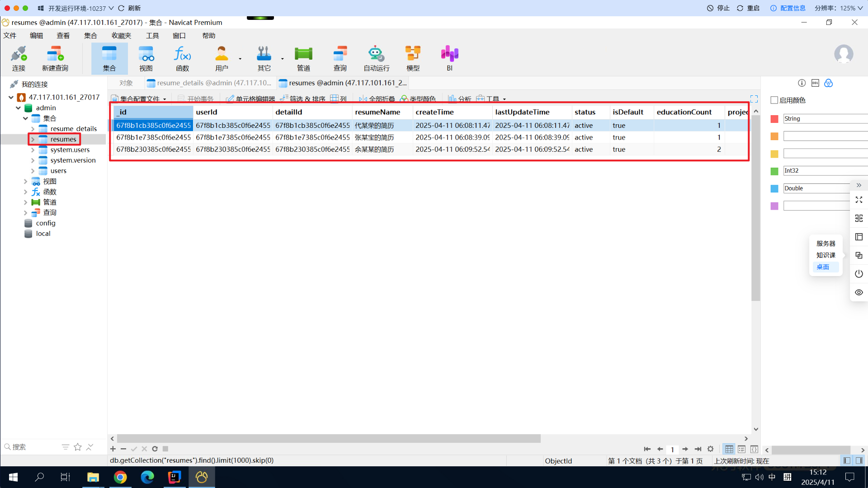868x488 pixels.
Task: Open 集合配置文件 dropdown
Action: click(x=139, y=99)
